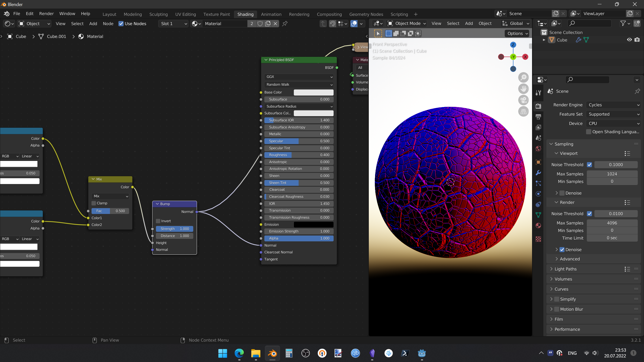Enable Invert on the Bump node

pos(158,221)
